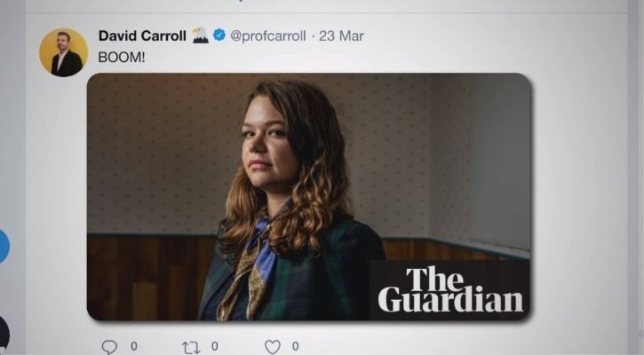Image resolution: width=644 pixels, height=355 pixels.
Task: Retweet using the retweet arrows icon
Action: tap(191, 348)
